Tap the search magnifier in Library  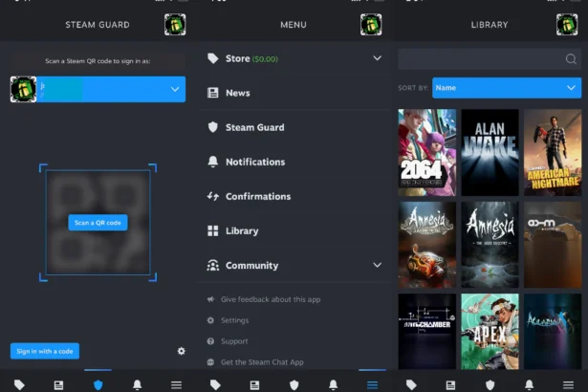pyautogui.click(x=571, y=59)
